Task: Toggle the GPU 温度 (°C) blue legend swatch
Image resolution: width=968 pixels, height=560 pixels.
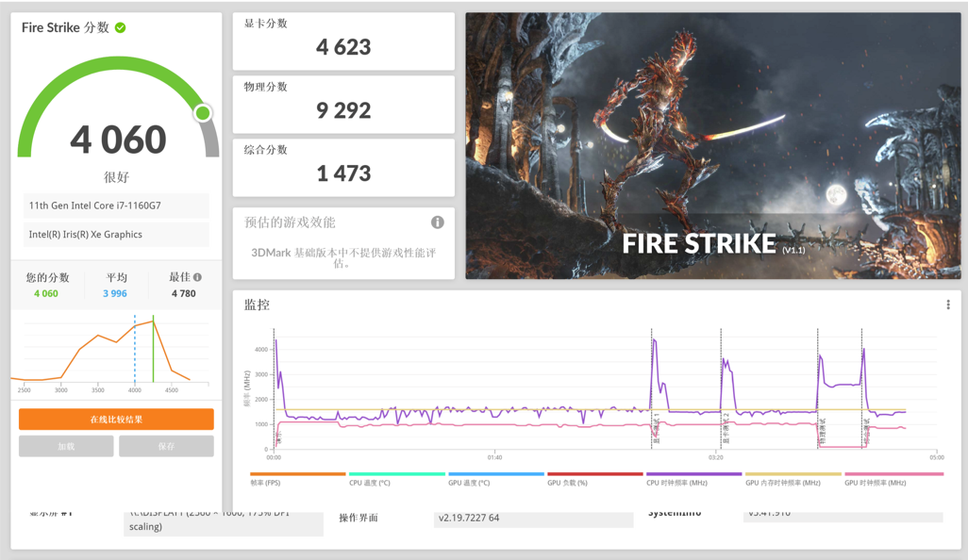Action: coord(496,473)
